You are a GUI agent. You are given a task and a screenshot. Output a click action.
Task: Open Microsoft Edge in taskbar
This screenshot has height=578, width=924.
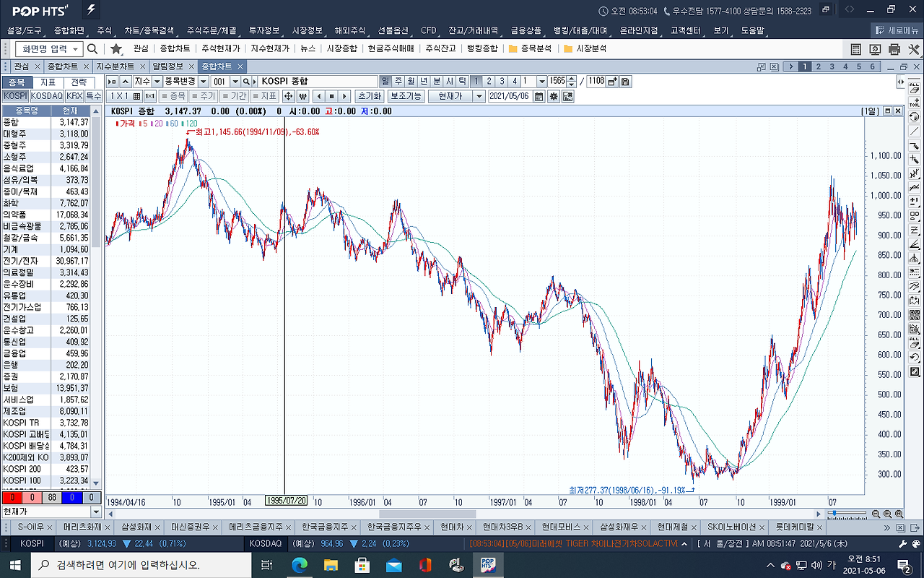(x=299, y=564)
